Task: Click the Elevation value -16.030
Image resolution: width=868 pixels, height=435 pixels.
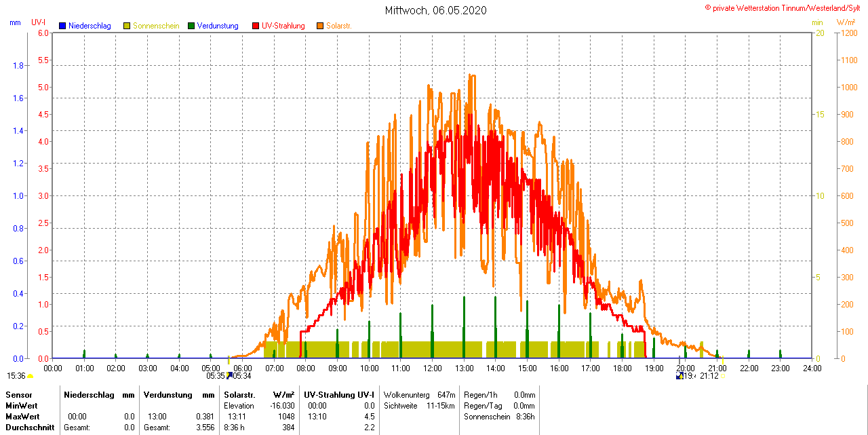Action: [282, 405]
